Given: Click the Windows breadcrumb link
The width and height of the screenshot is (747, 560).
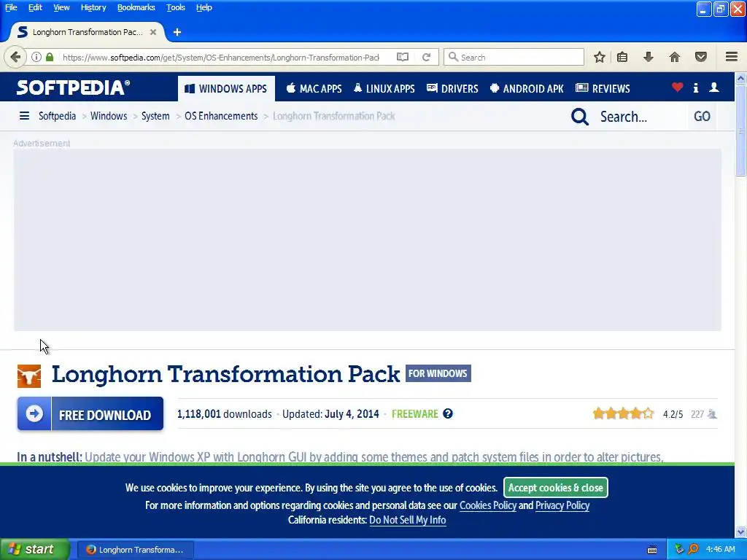Looking at the screenshot, I should click(x=109, y=116).
